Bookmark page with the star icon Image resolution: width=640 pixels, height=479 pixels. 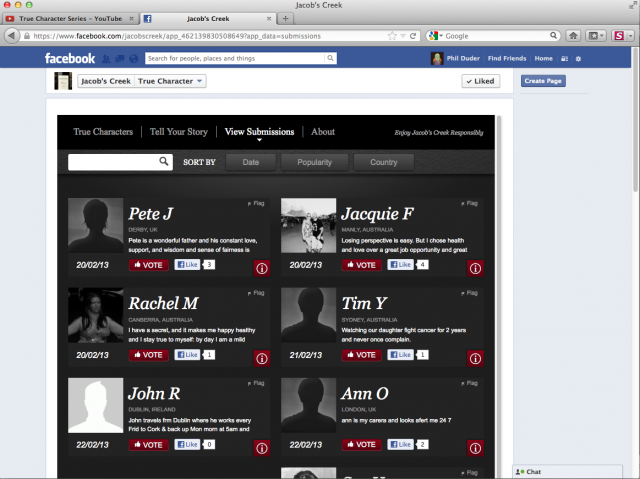point(392,35)
